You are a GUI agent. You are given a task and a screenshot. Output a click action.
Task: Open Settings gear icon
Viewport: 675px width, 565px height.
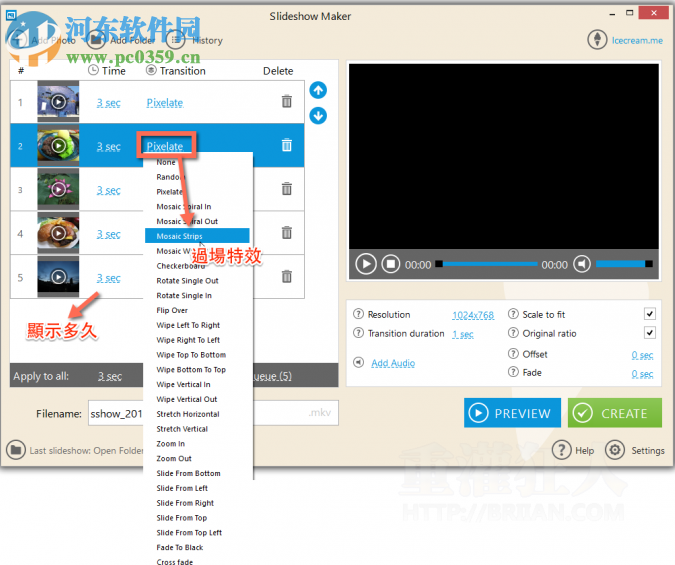point(615,450)
